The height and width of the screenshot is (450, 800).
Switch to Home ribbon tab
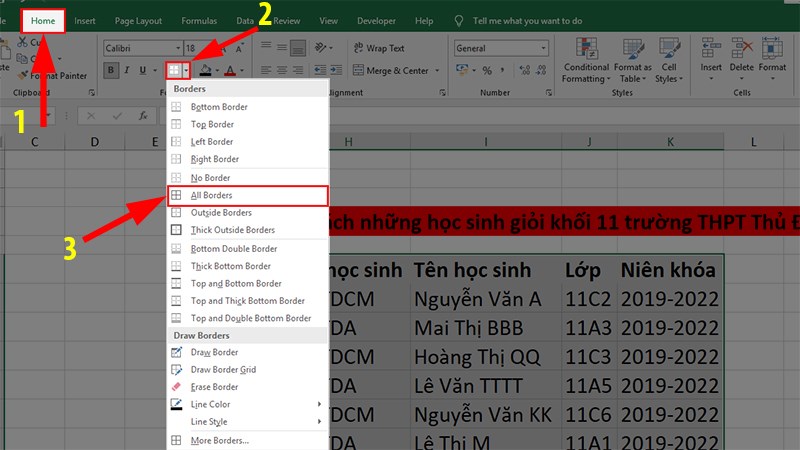click(43, 21)
